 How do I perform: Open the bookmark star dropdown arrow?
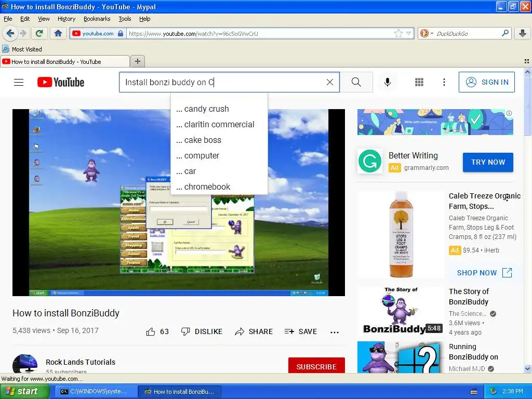pos(409,33)
